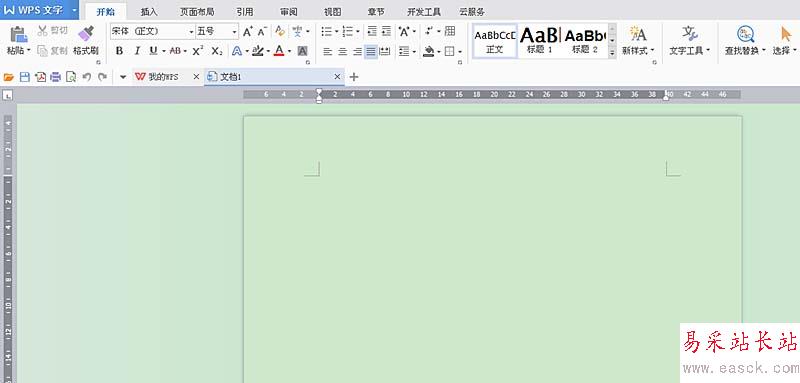The width and height of the screenshot is (800, 383).
Task: Export to PDF icon in quick toolbar
Action: (x=40, y=77)
